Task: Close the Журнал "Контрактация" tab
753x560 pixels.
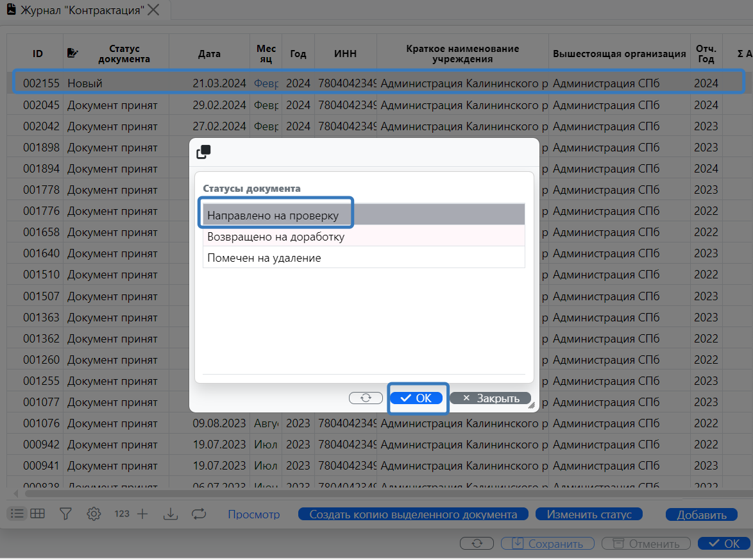Action: [153, 10]
